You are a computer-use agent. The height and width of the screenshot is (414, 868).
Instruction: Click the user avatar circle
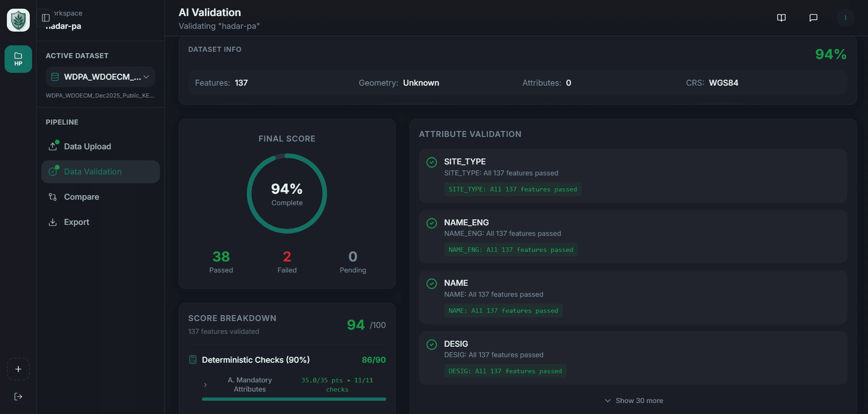846,18
